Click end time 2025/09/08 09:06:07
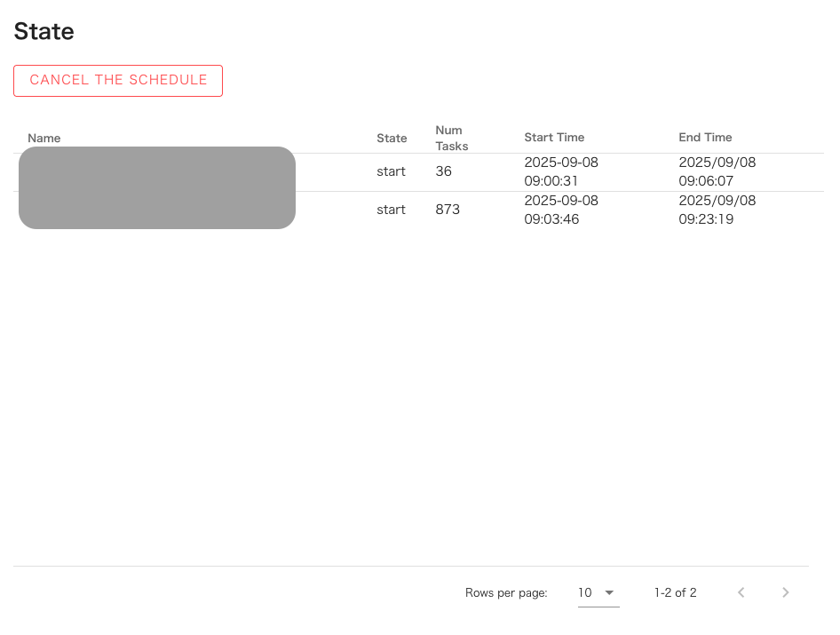This screenshot has height=635, width=840. click(717, 171)
